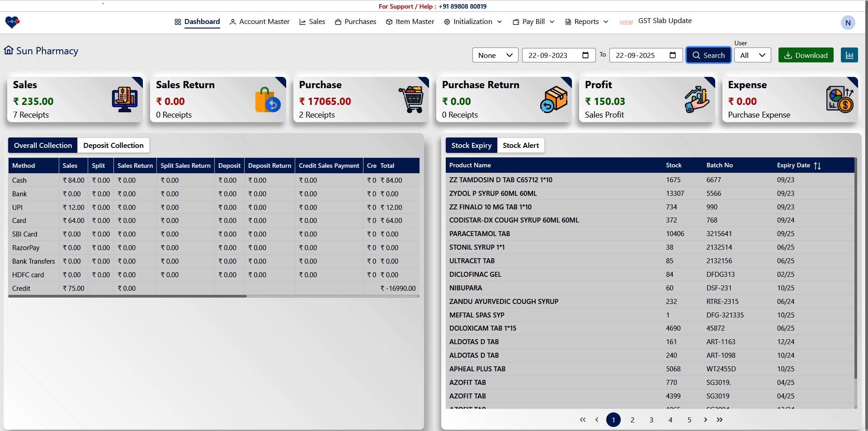The height and width of the screenshot is (431, 868).
Task: Click the computer icon on the Sales card
Action: [124, 99]
